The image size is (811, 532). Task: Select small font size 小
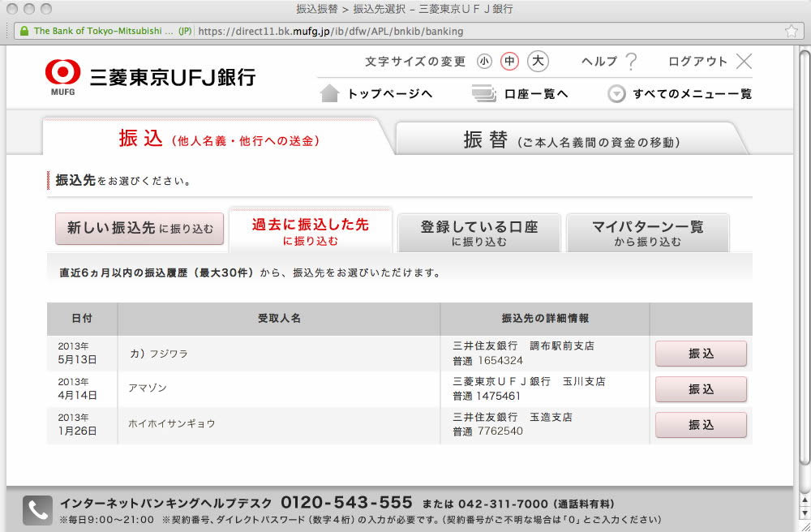click(x=485, y=62)
